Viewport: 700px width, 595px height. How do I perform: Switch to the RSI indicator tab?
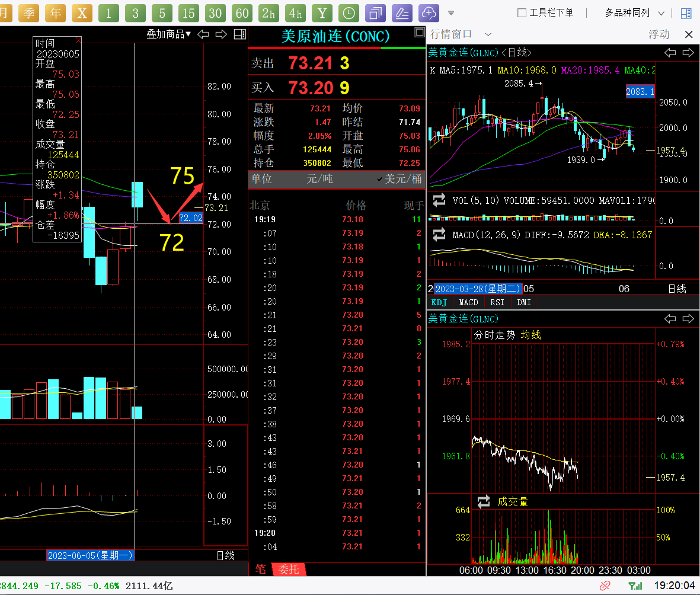click(x=497, y=302)
